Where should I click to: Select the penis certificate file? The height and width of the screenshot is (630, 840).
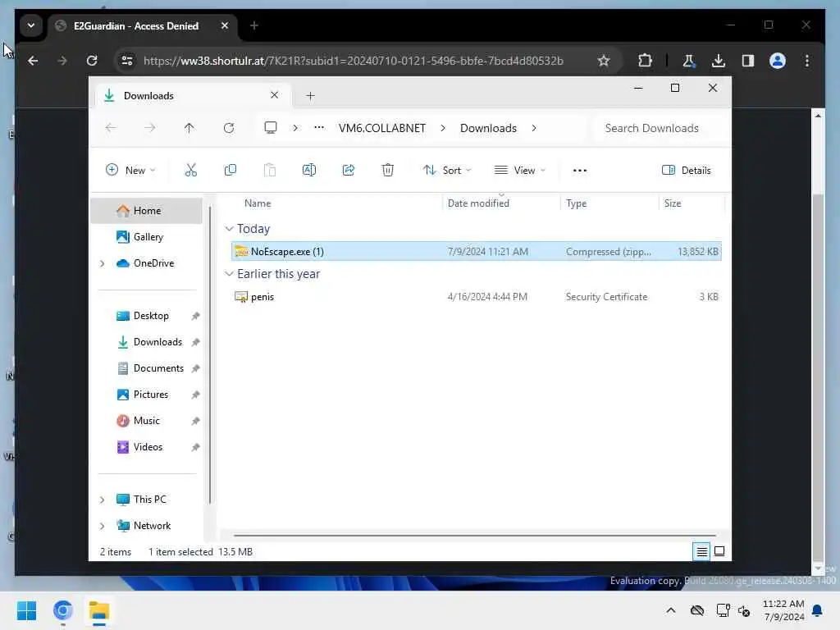coord(477,297)
